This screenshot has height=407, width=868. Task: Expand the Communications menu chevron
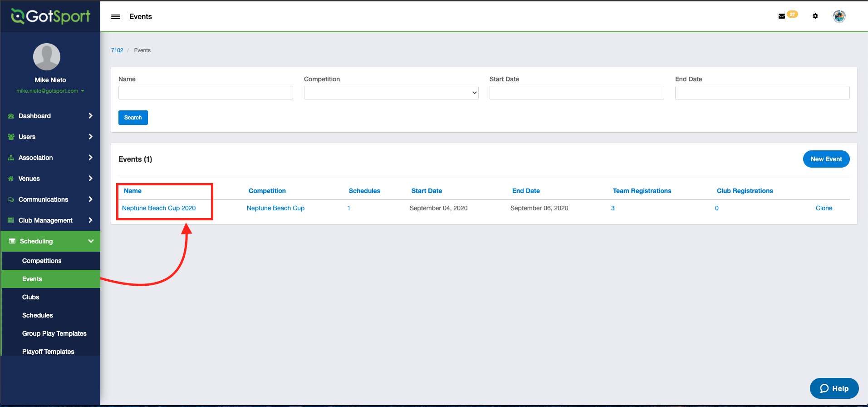click(x=90, y=199)
